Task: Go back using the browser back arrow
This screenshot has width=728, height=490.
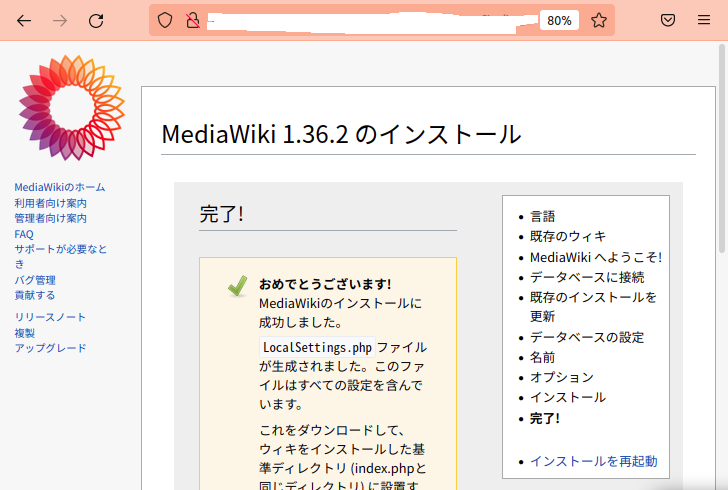Action: pos(24,20)
